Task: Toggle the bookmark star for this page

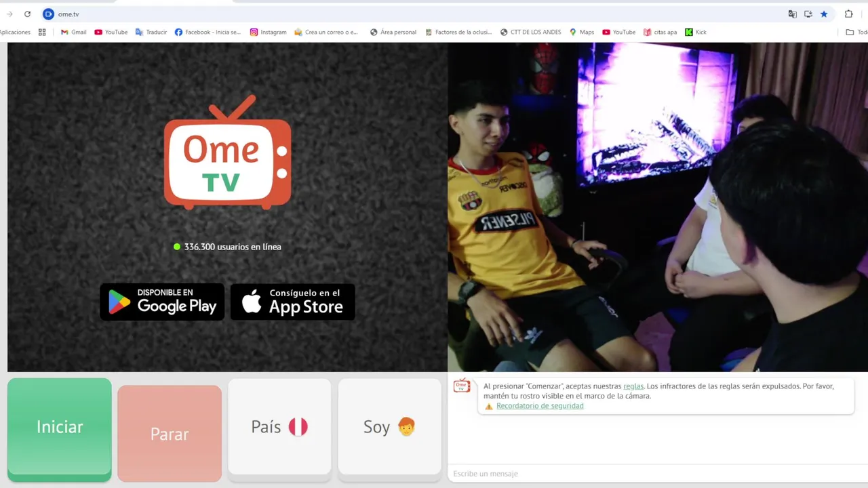Action: (824, 14)
